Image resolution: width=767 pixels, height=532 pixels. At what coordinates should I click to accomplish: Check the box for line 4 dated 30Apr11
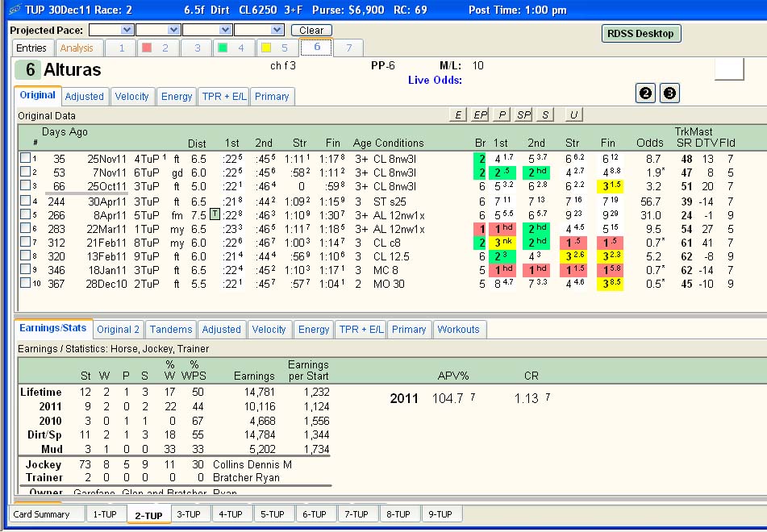26,201
